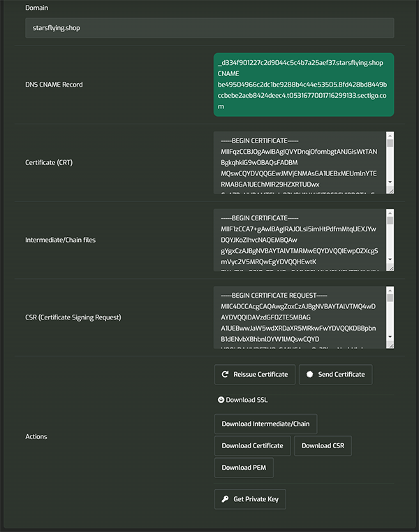Image resolution: width=419 pixels, height=532 pixels.
Task: Click scroll up arrow in Certificate (CRT) box
Action: click(390, 136)
